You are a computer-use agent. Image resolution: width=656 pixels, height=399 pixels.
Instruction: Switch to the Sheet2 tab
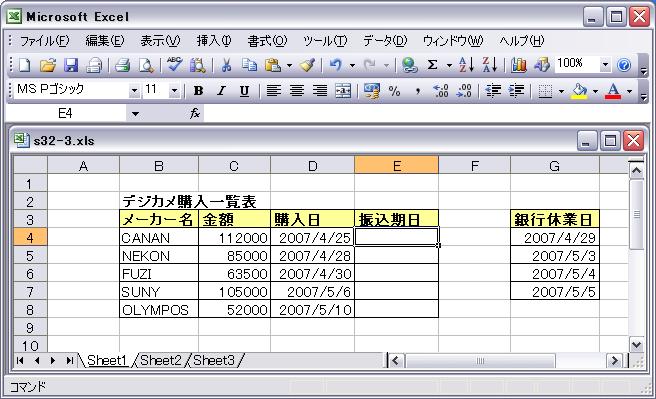point(161,360)
